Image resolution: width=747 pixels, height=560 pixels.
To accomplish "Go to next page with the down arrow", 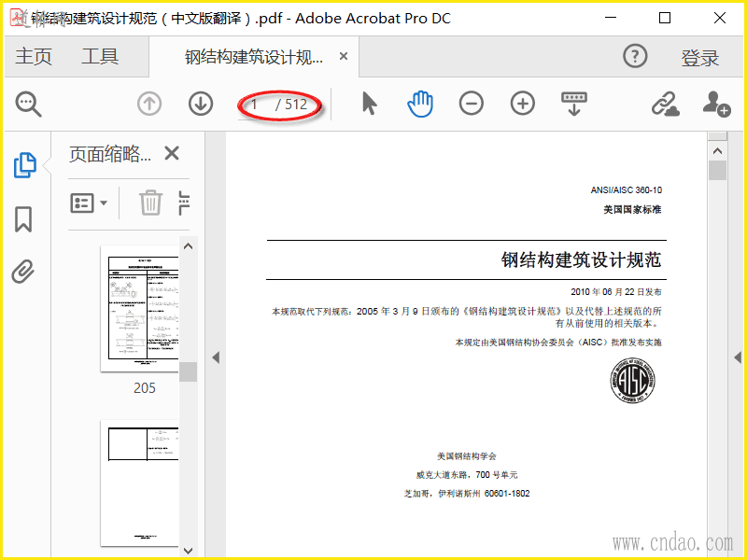I will (x=201, y=104).
